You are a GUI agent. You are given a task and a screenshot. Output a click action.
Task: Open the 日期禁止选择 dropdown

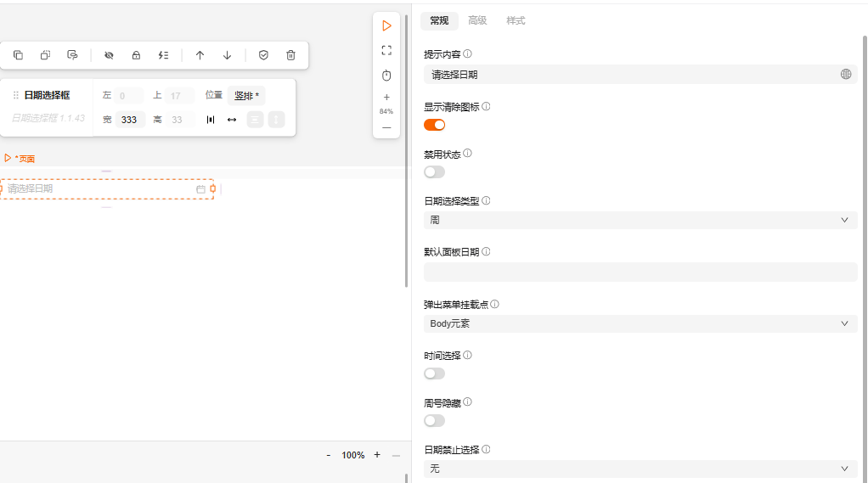(x=640, y=469)
